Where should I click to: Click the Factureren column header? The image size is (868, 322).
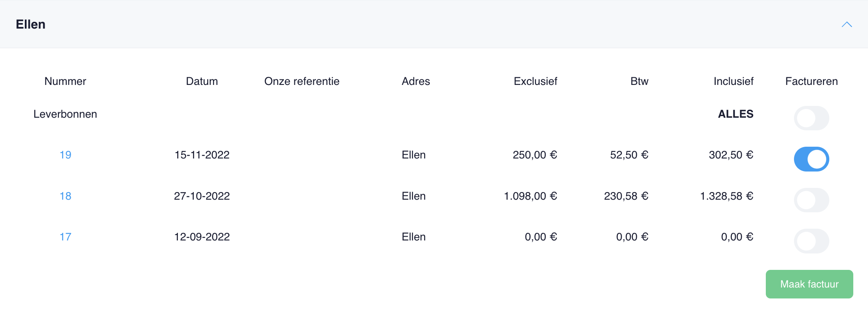[811, 81]
